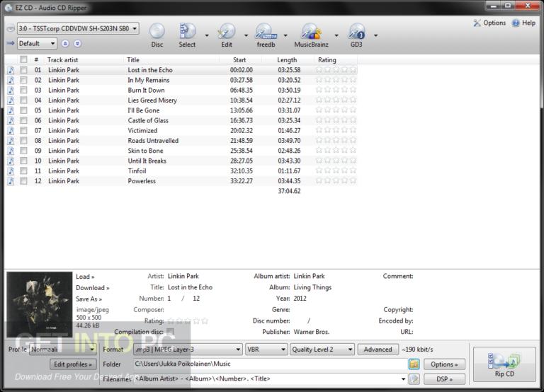
Task: Click the Rip CD button
Action: (x=504, y=364)
